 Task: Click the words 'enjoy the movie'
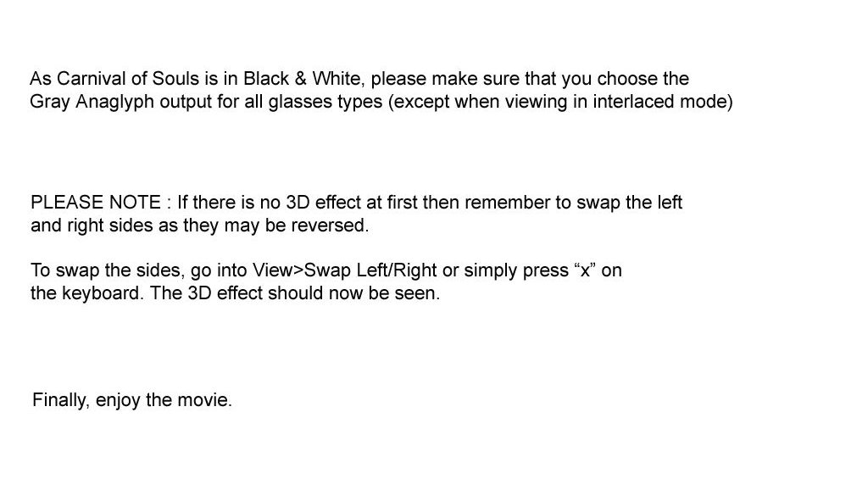pyautogui.click(x=164, y=400)
